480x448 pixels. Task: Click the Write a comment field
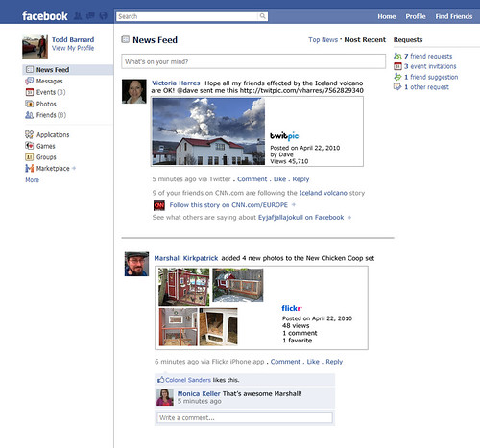[x=245, y=417]
